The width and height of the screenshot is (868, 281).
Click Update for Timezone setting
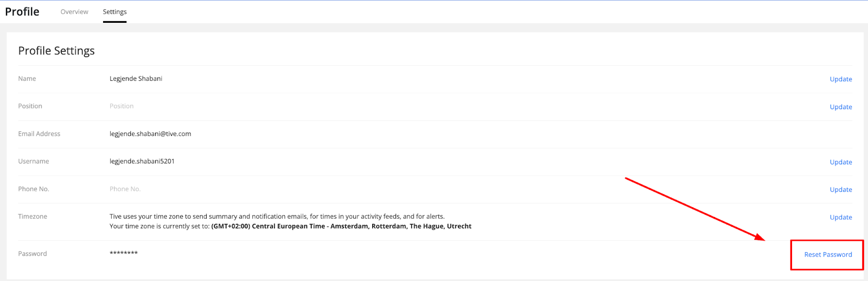840,218
